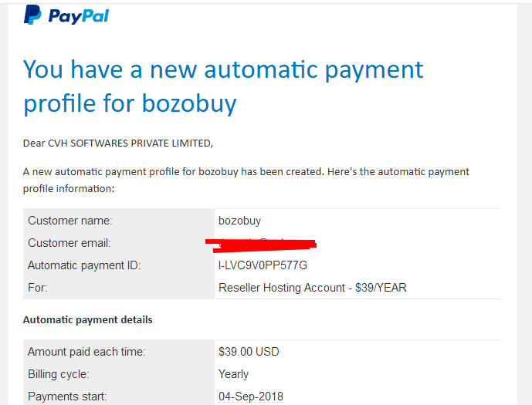Click the Automatic payment ID label

84,265
